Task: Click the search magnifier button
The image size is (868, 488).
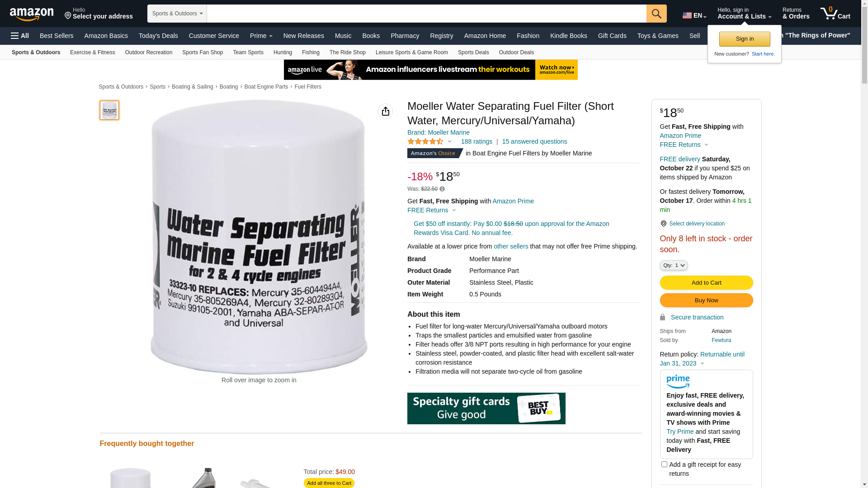Action: coord(656,14)
